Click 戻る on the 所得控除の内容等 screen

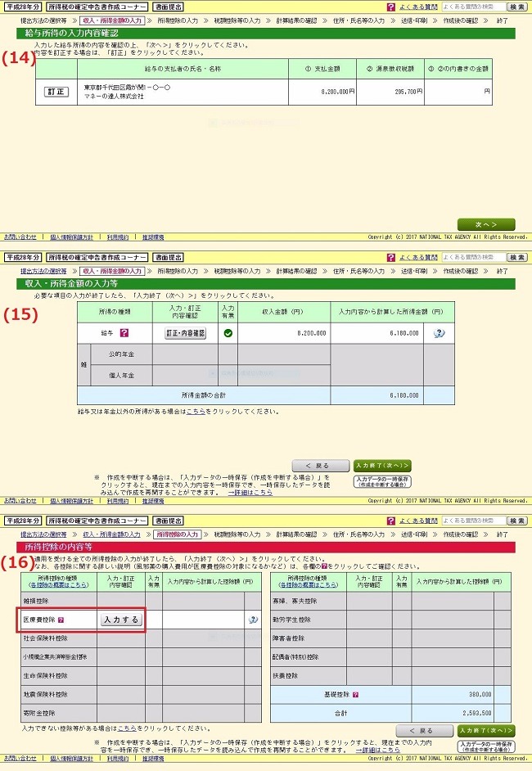pyautogui.click(x=426, y=731)
